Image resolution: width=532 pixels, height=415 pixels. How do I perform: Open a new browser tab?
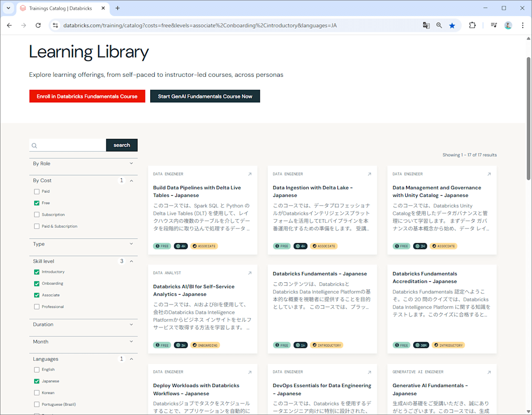click(117, 8)
